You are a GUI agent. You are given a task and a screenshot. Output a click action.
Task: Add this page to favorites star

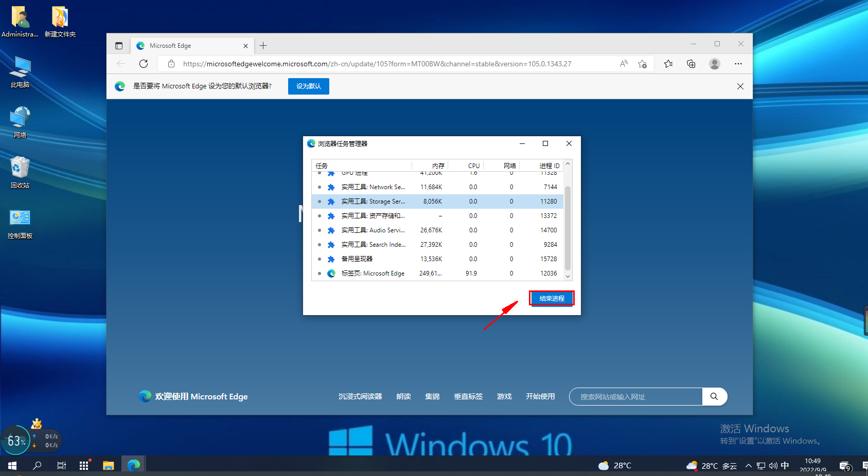[642, 64]
